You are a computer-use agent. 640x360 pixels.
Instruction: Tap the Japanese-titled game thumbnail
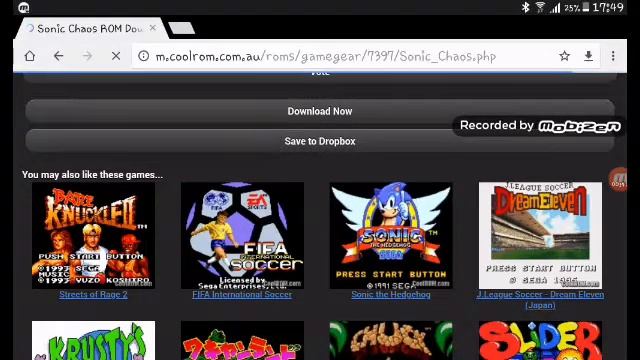click(242, 340)
